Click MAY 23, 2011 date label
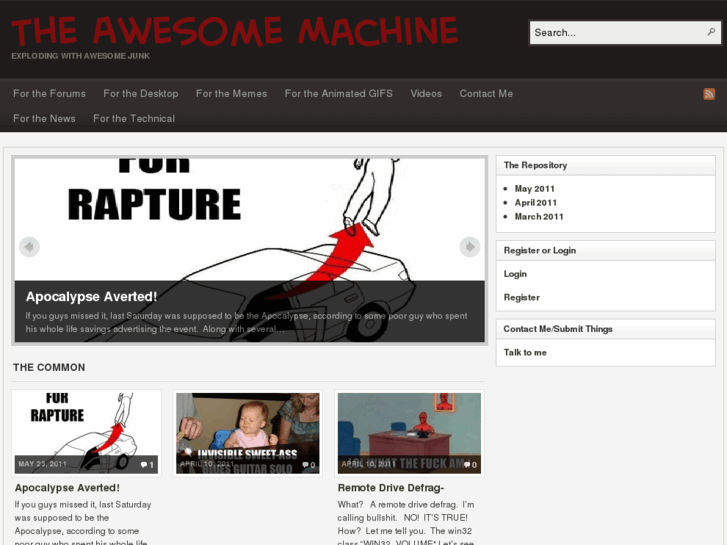This screenshot has height=545, width=727. tap(42, 464)
